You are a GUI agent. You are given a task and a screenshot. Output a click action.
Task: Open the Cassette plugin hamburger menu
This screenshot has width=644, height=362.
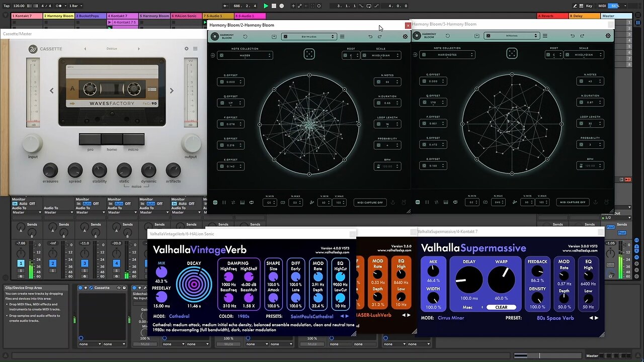pyautogui.click(x=195, y=49)
